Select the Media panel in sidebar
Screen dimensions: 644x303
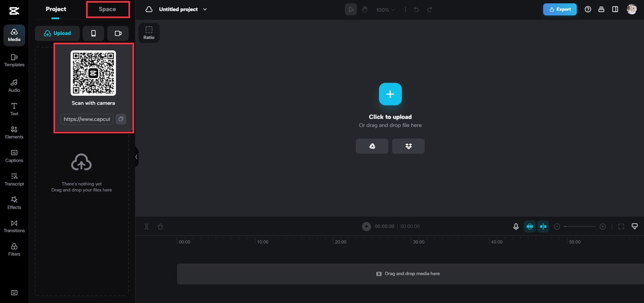pyautogui.click(x=14, y=35)
